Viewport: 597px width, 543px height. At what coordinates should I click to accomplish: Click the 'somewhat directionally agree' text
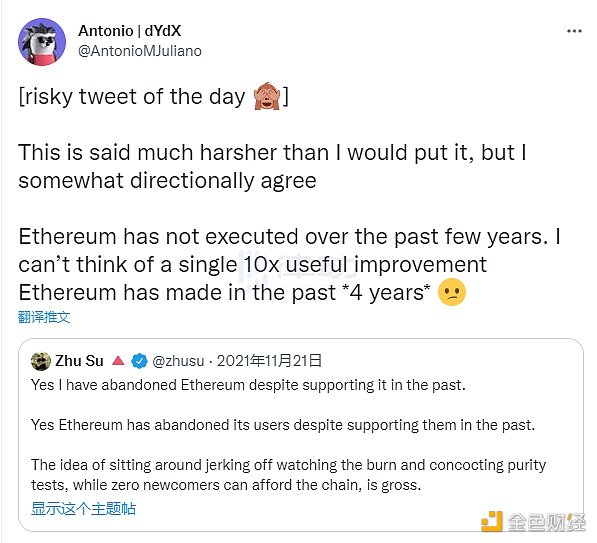pyautogui.click(x=167, y=180)
